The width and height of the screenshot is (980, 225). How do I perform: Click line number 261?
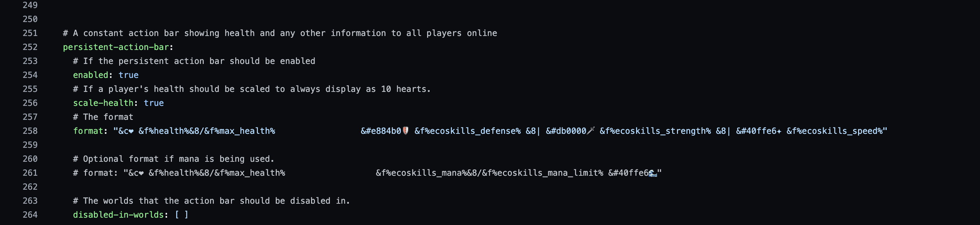pyautogui.click(x=30, y=173)
